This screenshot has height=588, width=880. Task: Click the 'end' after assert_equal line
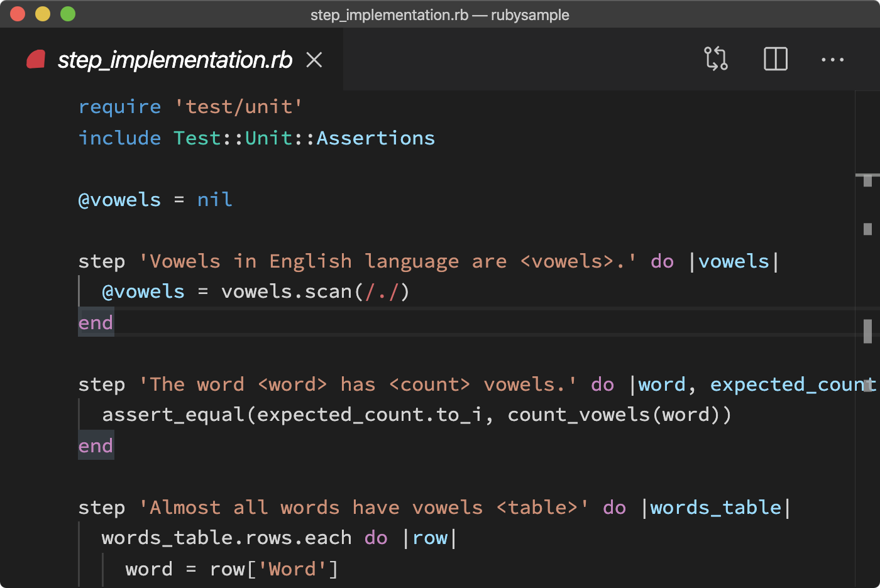tap(96, 446)
